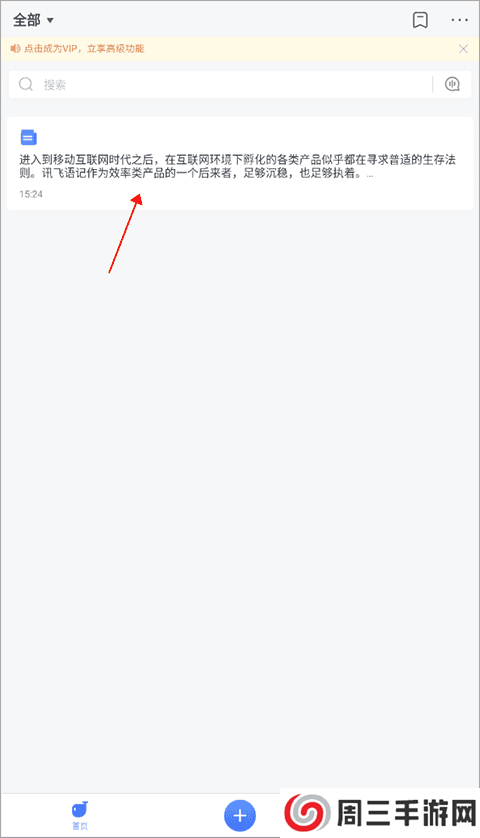The image size is (480, 838).
Task: Click the magnifier search icon
Action: tap(26, 84)
